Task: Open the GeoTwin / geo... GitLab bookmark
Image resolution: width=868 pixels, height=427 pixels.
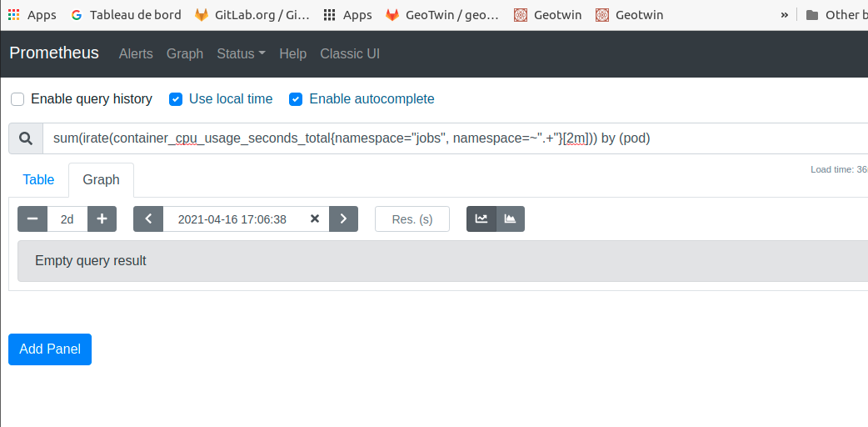Action: (x=442, y=15)
